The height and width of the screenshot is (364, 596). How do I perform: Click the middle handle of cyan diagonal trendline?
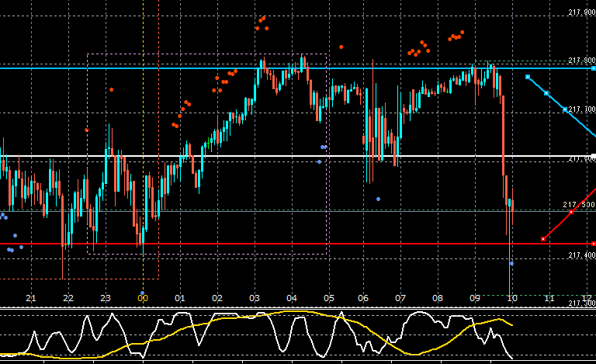tap(546, 93)
